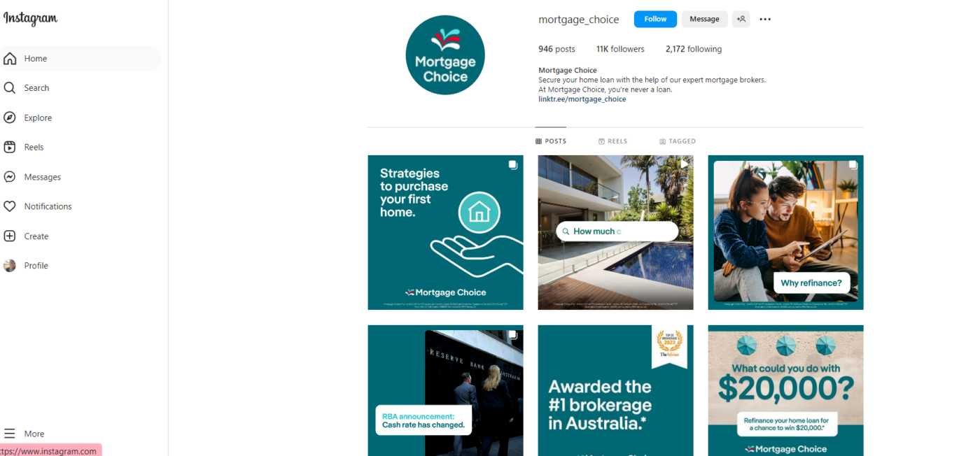The height and width of the screenshot is (456, 980).
Task: Message the mortgage_choice account
Action: 704,20
